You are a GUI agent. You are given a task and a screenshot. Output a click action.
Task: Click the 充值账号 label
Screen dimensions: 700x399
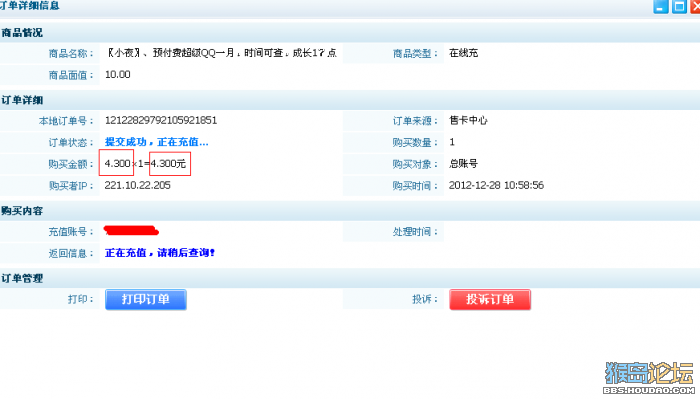pyautogui.click(x=71, y=232)
